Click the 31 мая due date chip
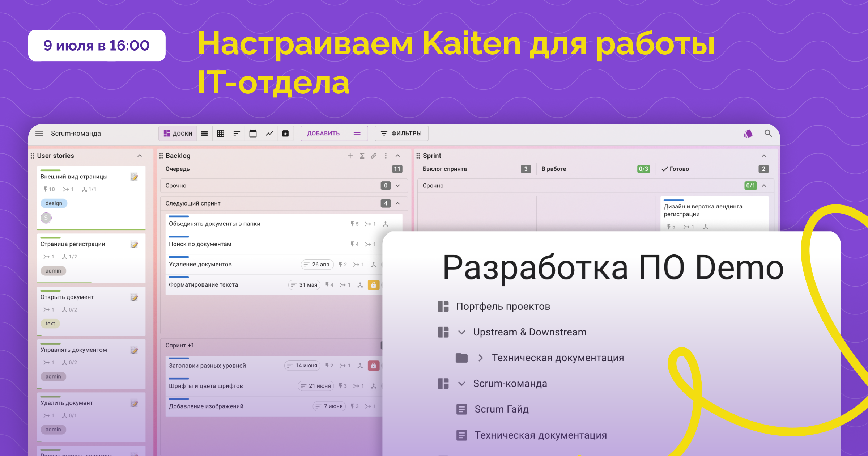Image resolution: width=868 pixels, height=456 pixels. point(305,285)
